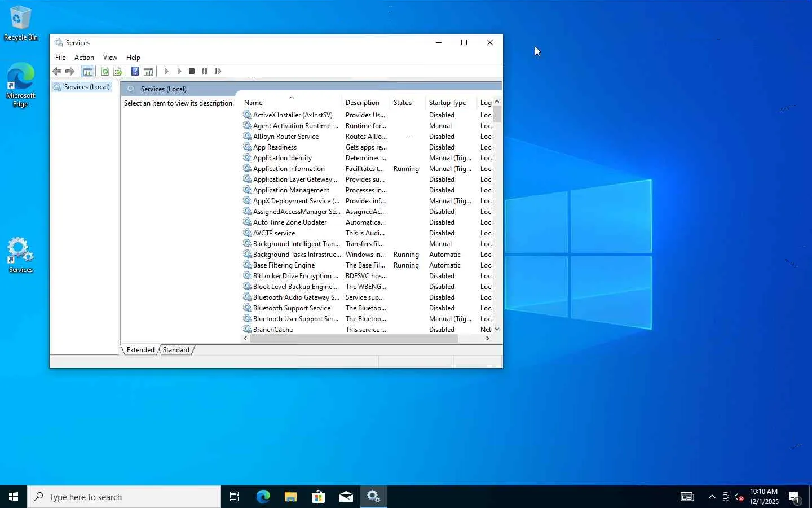Click the Export List toolbar icon
Screen dimensions: 812x508
point(118,71)
